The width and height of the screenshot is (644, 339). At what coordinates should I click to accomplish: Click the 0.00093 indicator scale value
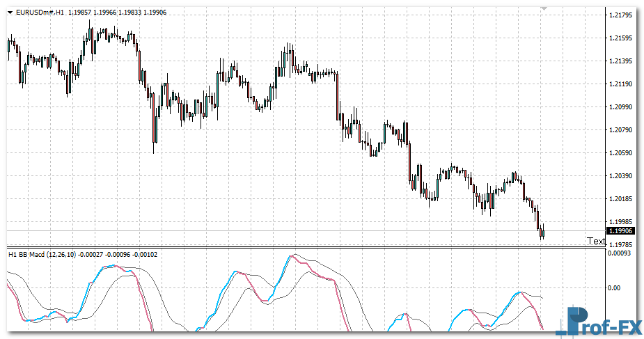(x=620, y=253)
